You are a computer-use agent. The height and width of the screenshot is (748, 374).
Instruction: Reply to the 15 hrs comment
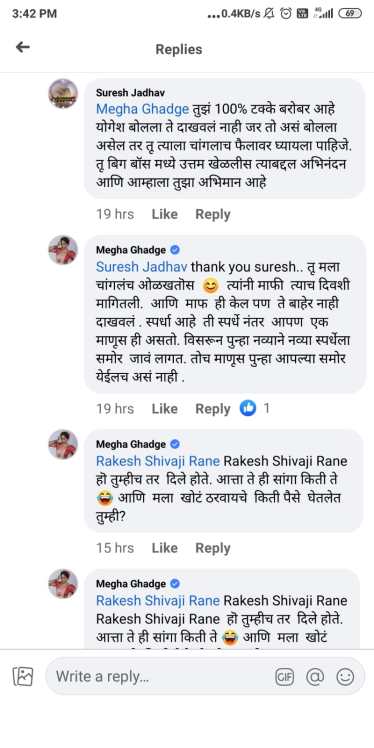[213, 548]
